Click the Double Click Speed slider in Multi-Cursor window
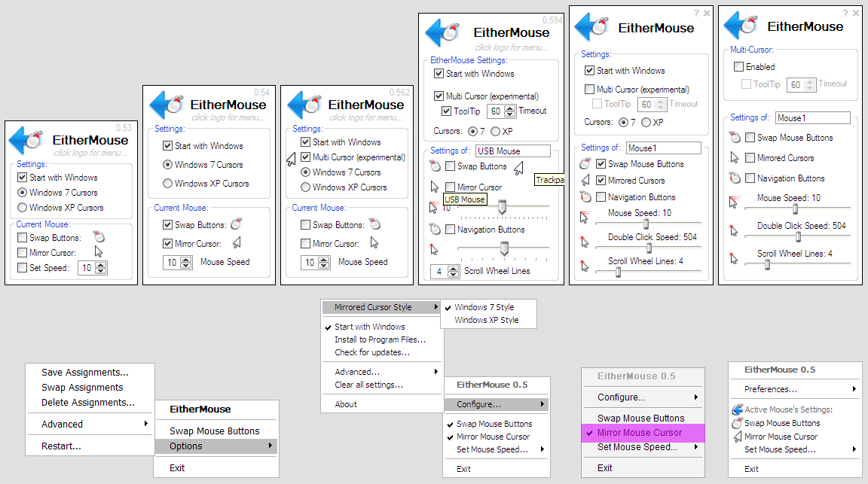The width and height of the screenshot is (868, 484). [x=797, y=237]
